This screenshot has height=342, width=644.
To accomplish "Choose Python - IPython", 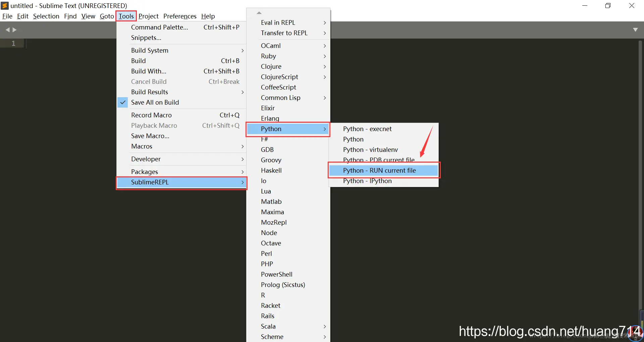I will click(x=383, y=181).
